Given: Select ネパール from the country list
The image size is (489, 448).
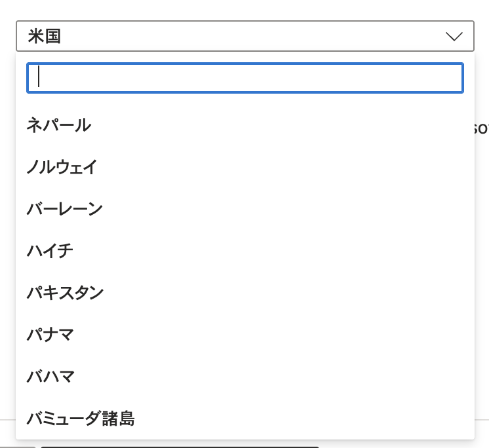Looking at the screenshot, I should [x=59, y=125].
